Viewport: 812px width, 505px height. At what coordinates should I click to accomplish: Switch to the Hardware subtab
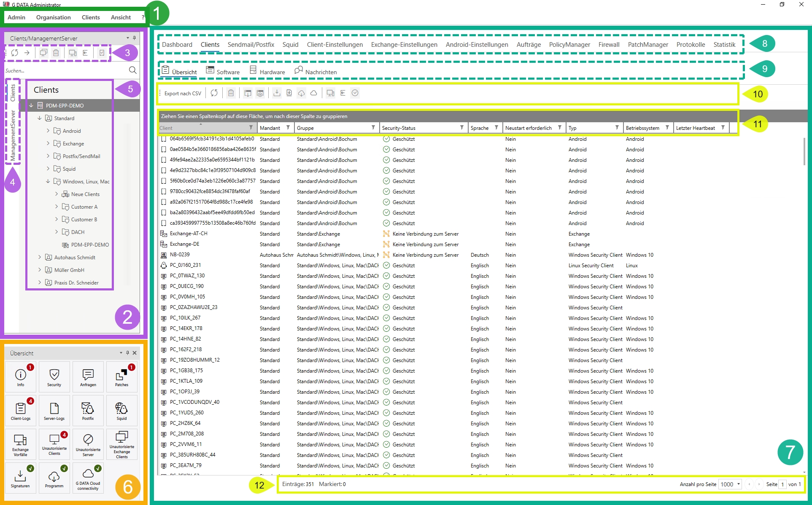[269, 71]
